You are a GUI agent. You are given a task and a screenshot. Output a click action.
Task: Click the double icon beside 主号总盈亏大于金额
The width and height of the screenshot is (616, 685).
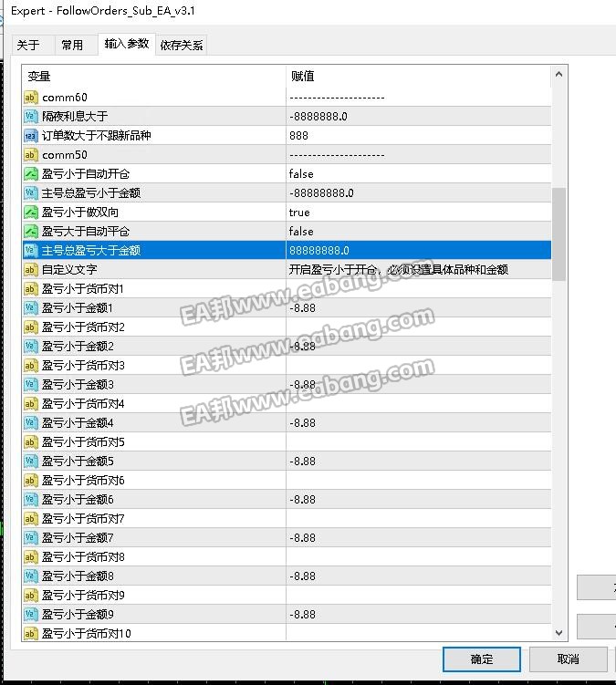point(31,251)
